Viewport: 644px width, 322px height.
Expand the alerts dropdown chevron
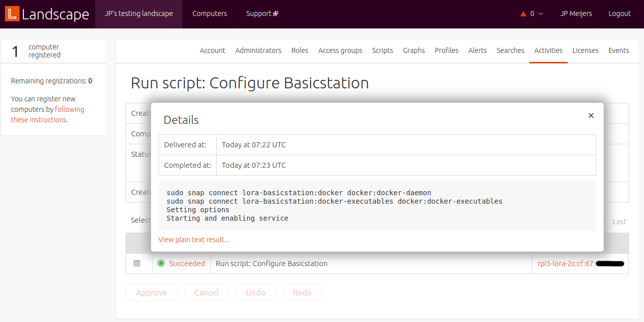(x=541, y=14)
